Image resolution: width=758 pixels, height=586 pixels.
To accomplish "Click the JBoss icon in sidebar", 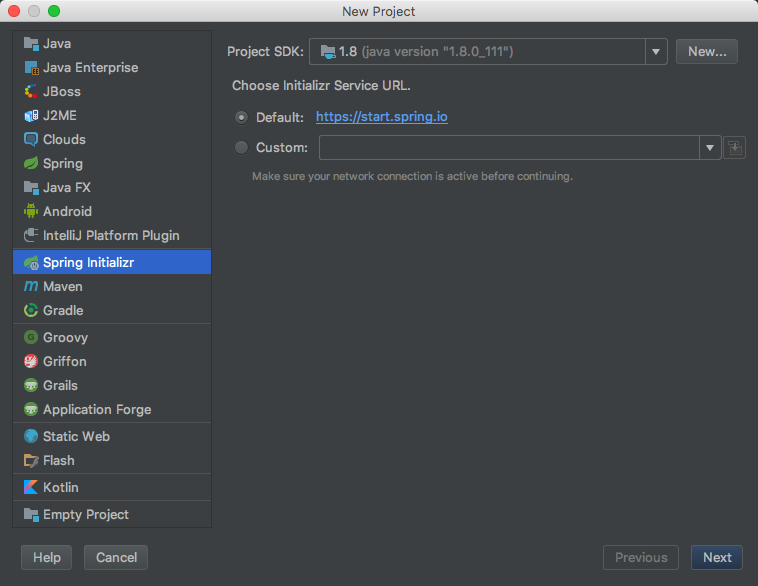I will [x=31, y=91].
